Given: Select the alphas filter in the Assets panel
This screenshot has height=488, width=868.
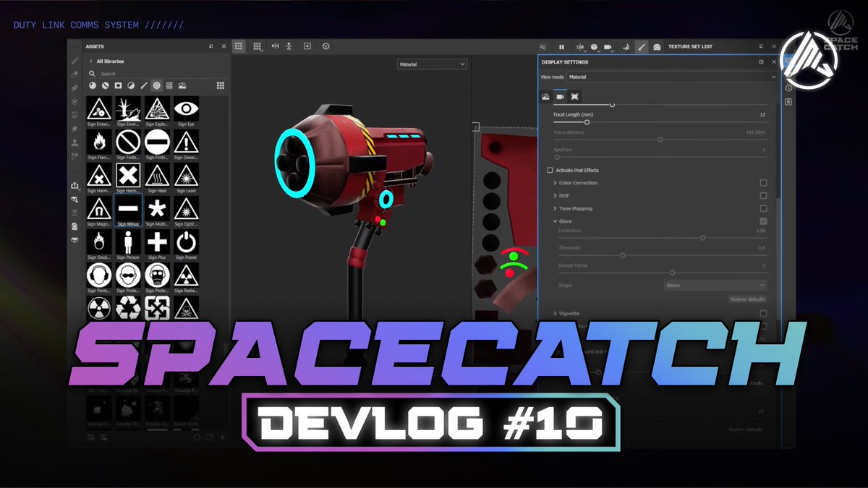Looking at the screenshot, I should pyautogui.click(x=156, y=85).
